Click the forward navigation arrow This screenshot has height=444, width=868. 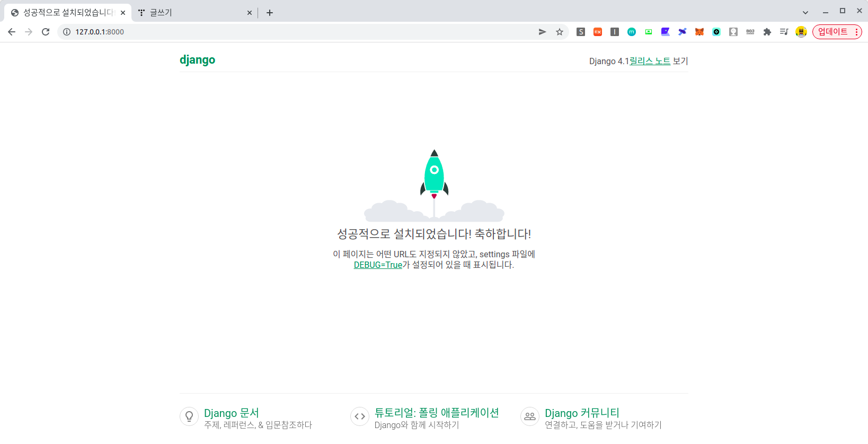point(29,32)
